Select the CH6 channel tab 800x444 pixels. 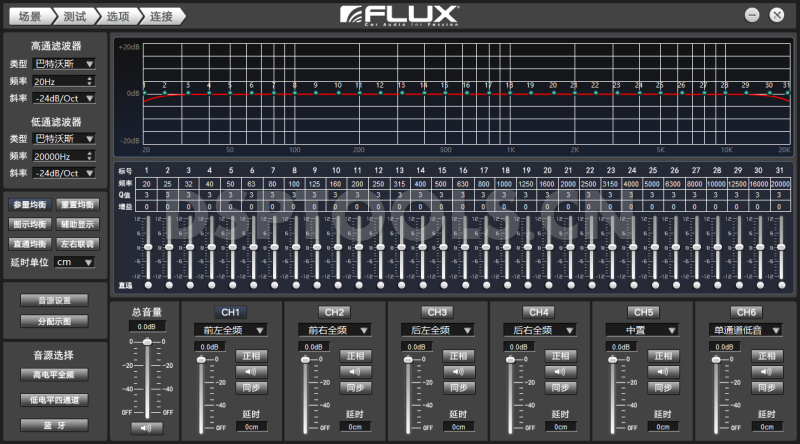point(746,312)
